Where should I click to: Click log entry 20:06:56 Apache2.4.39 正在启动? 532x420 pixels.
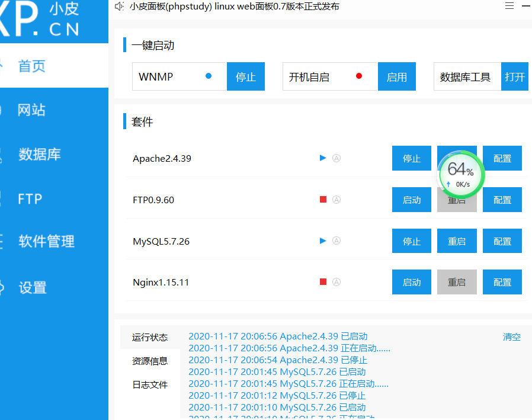[x=290, y=348]
